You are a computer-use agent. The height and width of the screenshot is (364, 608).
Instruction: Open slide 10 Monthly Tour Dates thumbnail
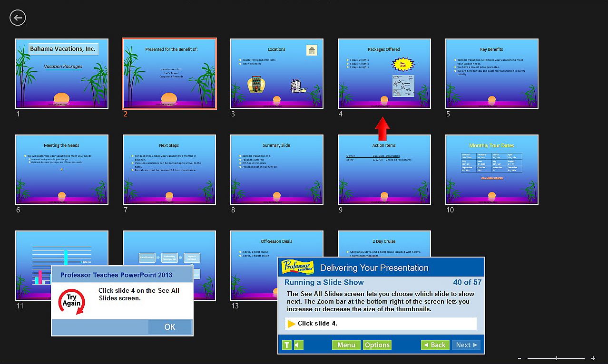click(492, 170)
